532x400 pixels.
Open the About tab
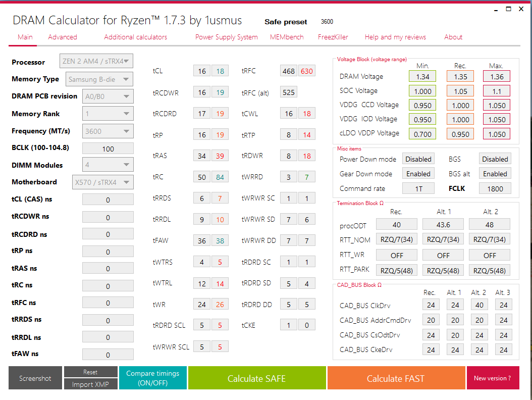(x=453, y=37)
